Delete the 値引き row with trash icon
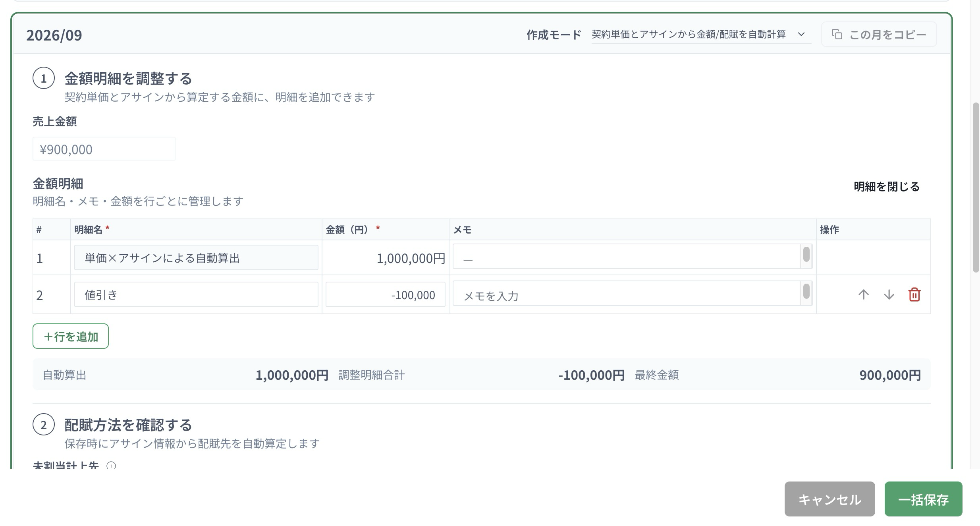 coord(914,294)
